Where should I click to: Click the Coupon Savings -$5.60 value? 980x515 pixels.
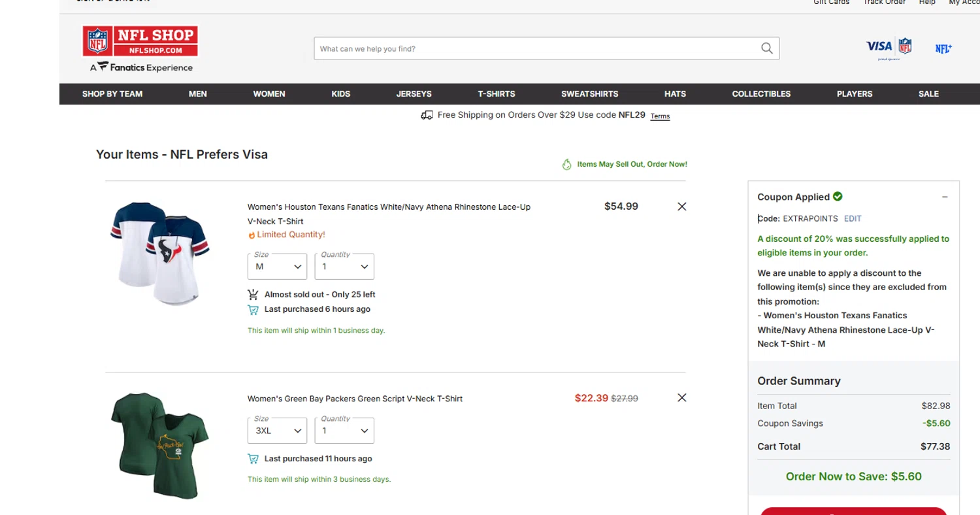[936, 424]
